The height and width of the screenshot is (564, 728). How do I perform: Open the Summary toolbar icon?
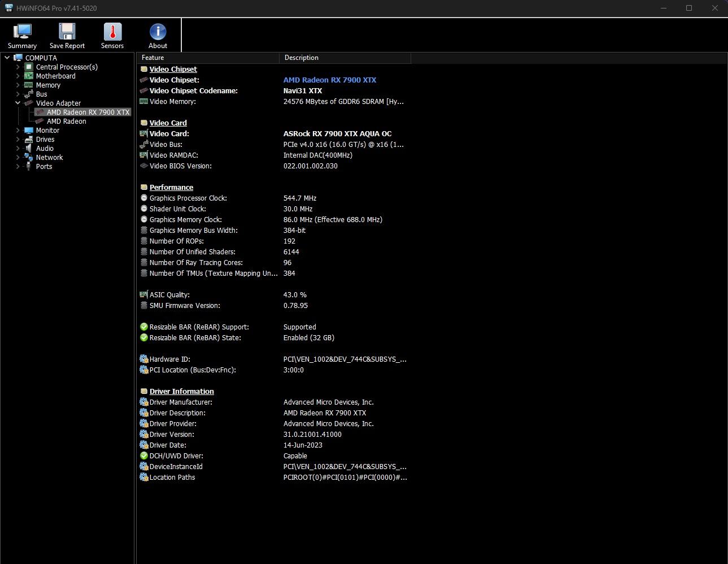click(23, 32)
